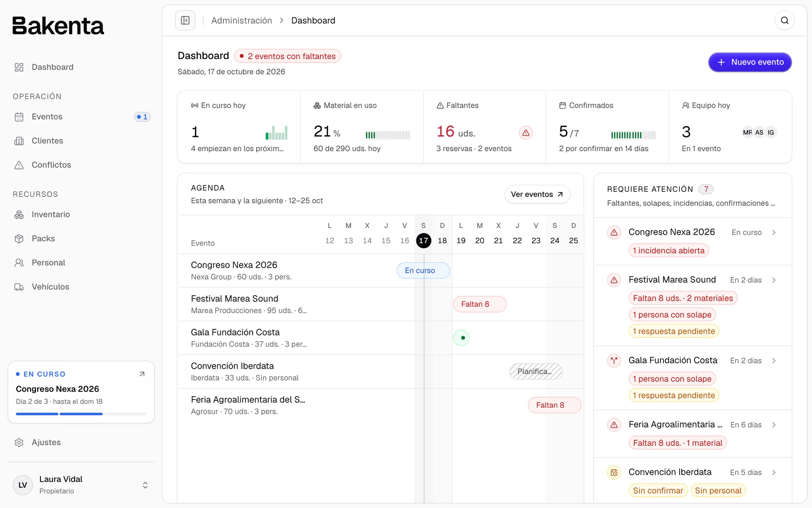Expand Gala Fundación Costa attention item chevron
The image size is (812, 508).
coord(774,361)
